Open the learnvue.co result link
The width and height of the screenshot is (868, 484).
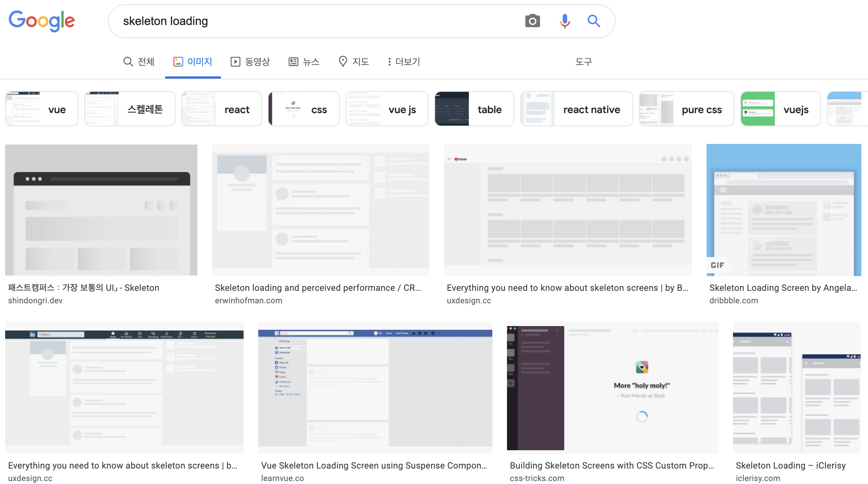tap(282, 478)
